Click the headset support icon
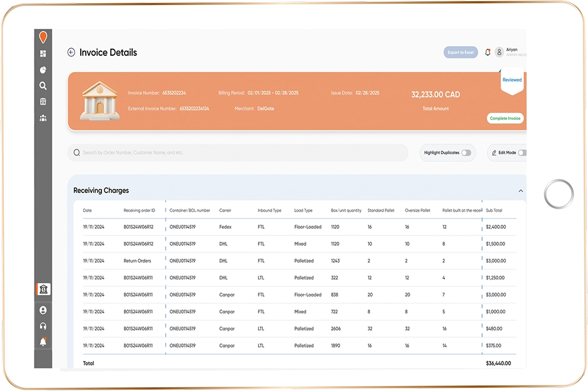588x391 pixels. click(x=43, y=326)
